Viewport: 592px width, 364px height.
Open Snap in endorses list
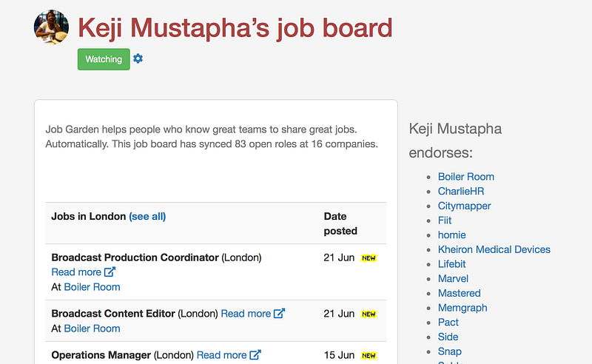(x=450, y=351)
